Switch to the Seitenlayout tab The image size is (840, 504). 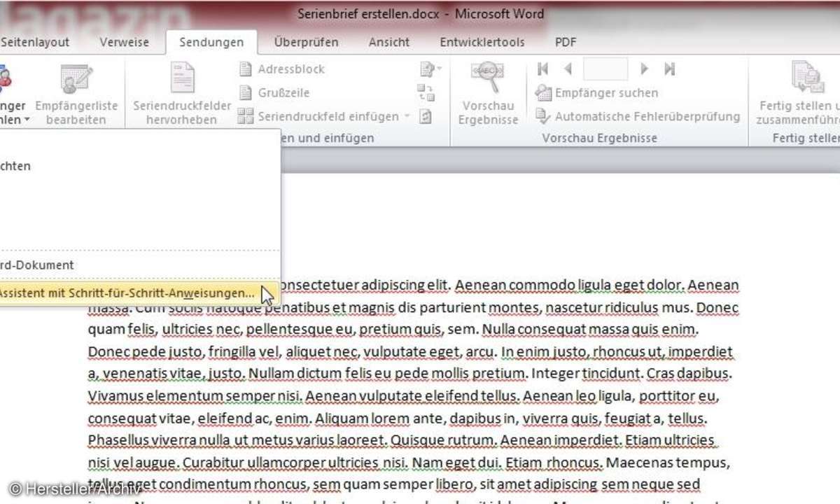[35, 42]
